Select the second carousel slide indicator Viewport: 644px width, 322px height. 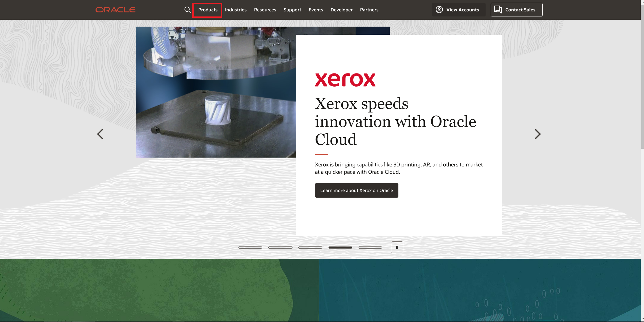pos(280,248)
